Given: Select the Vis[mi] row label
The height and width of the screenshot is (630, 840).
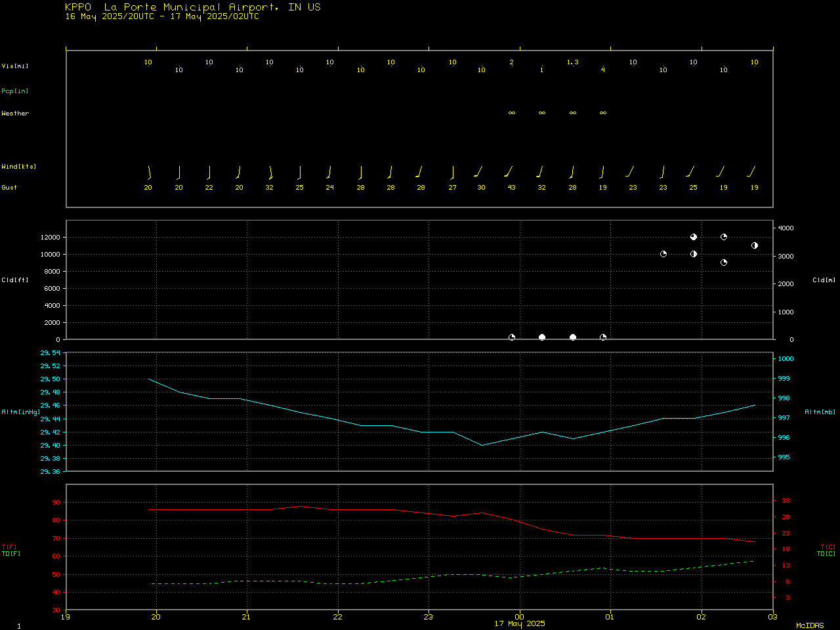Looking at the screenshot, I should tap(15, 66).
